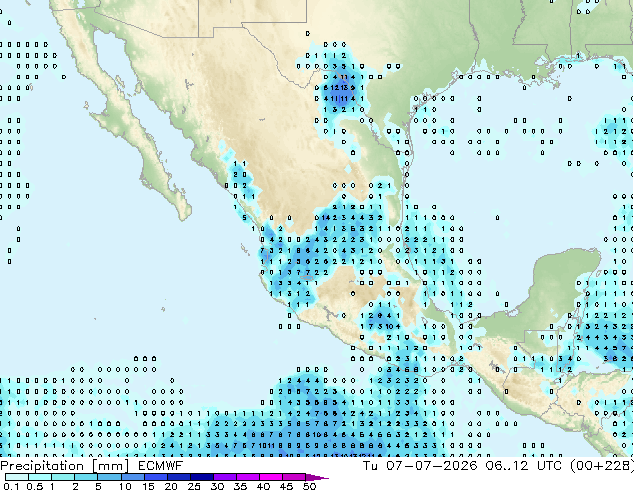Image resolution: width=634 pixels, height=490 pixels.
Task: Click the above-50 mm legend arrow tip
Action: click(317, 477)
